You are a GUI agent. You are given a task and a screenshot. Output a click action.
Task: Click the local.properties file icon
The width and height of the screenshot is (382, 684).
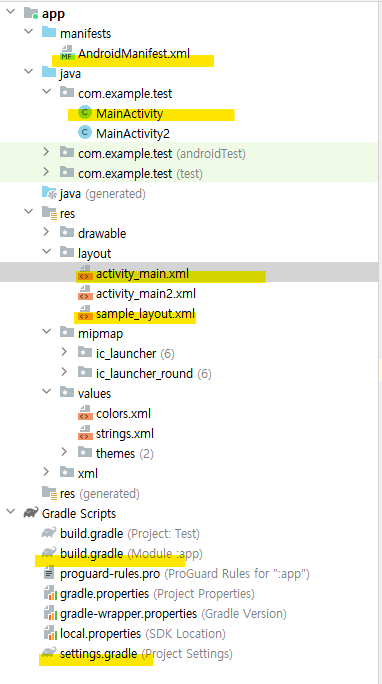[x=49, y=634]
